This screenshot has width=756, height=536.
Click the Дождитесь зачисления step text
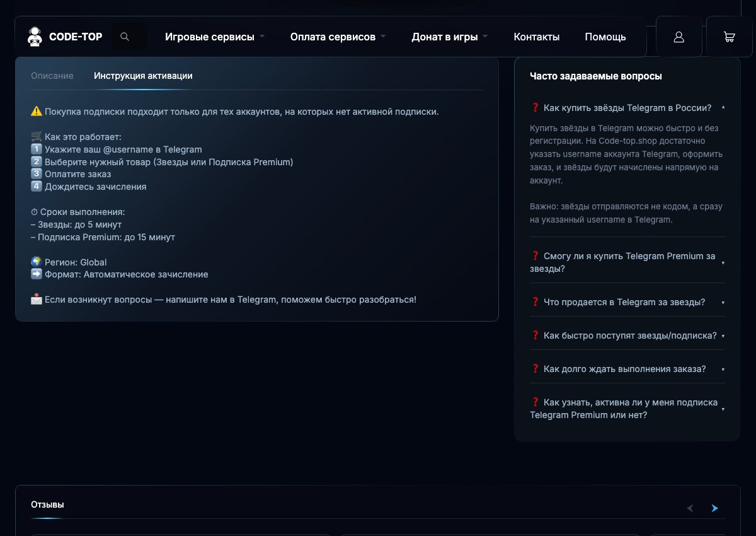(89, 187)
